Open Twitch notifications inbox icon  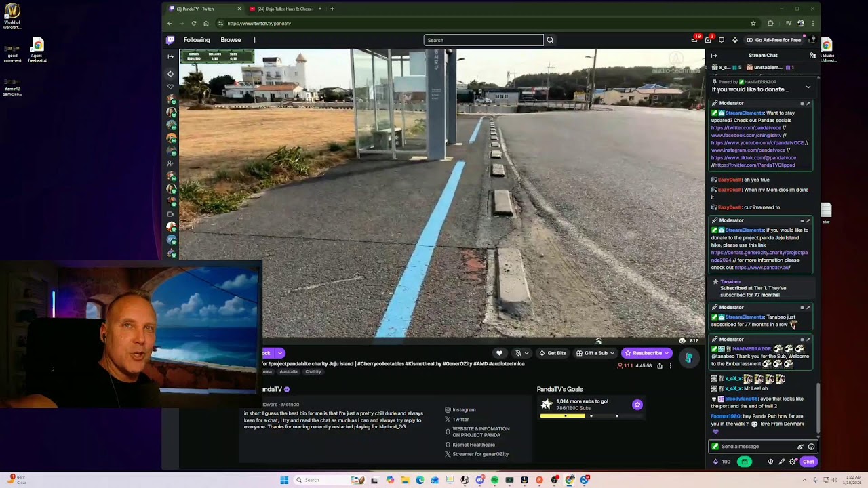coord(708,40)
